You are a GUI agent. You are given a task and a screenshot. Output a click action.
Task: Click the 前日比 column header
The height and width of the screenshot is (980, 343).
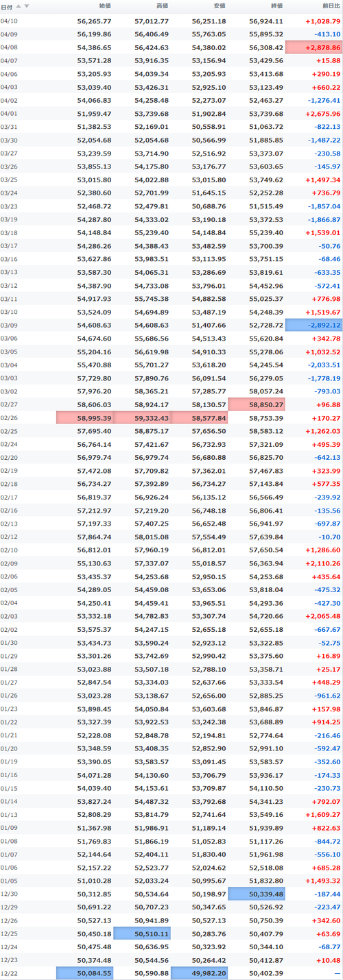[x=331, y=6]
